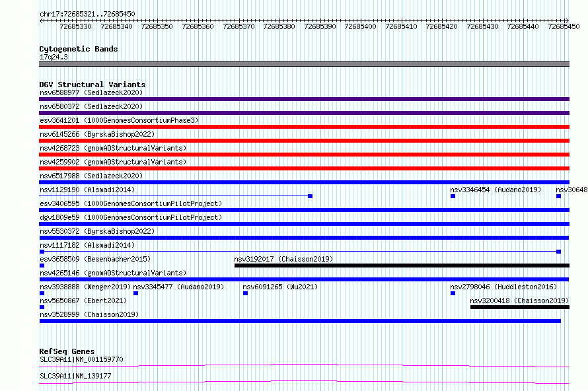
Task: Click the DGV Structural Variants track heading
Action: tap(92, 85)
